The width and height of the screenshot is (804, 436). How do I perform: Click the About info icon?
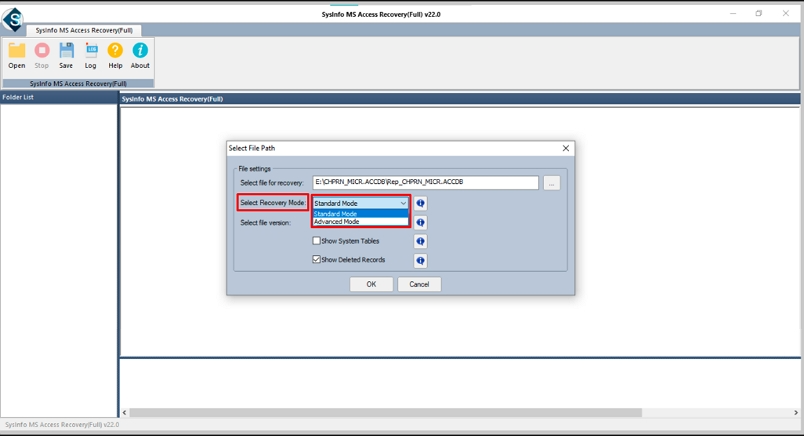point(140,51)
